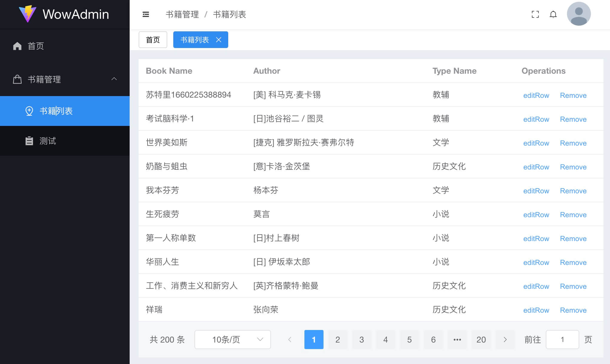Enter fullscreen mode via corner-brackets icon

click(x=535, y=14)
